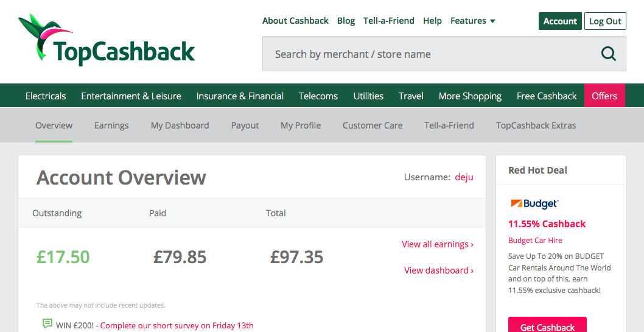644x332 pixels.
Task: Click the magnifying glass search icon
Action: 609,54
